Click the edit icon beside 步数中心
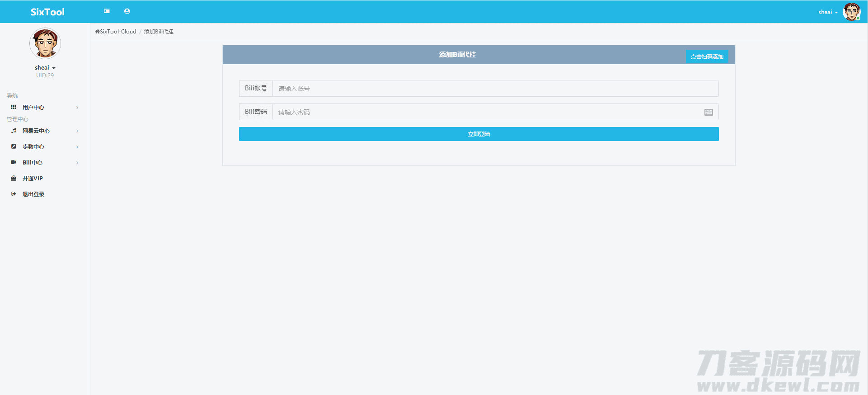 14,146
